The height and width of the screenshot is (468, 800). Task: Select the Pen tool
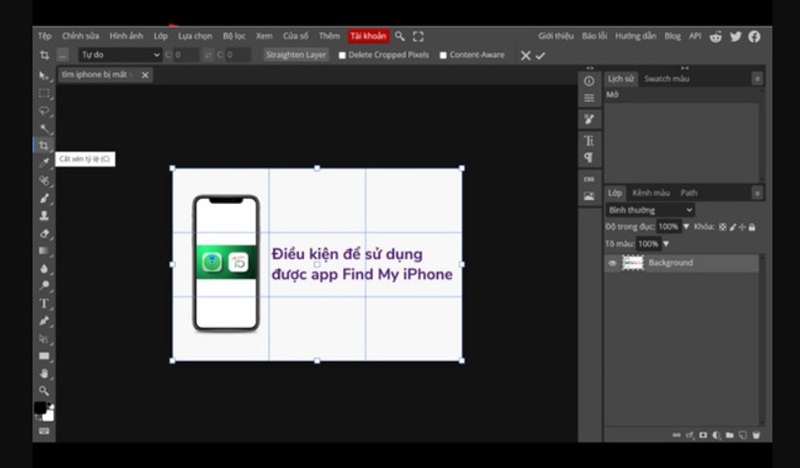44,321
